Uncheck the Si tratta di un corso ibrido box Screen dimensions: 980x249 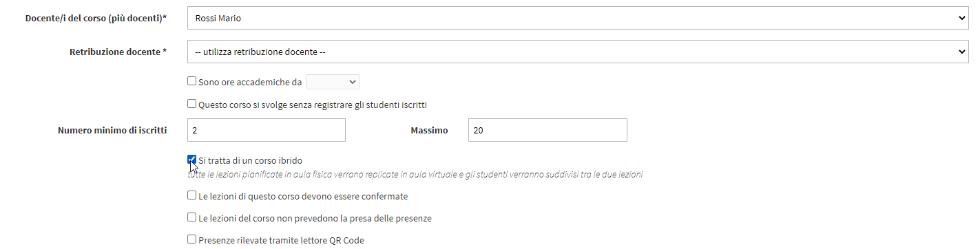click(192, 160)
